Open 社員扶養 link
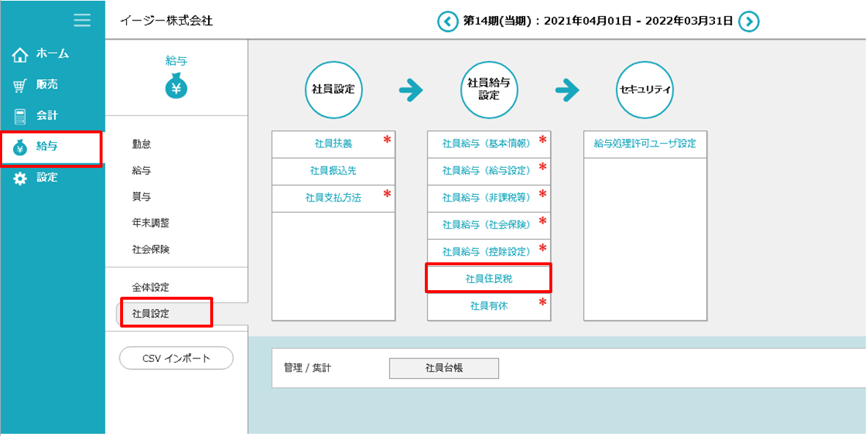Viewport: 868px width, 436px height. 333,144
